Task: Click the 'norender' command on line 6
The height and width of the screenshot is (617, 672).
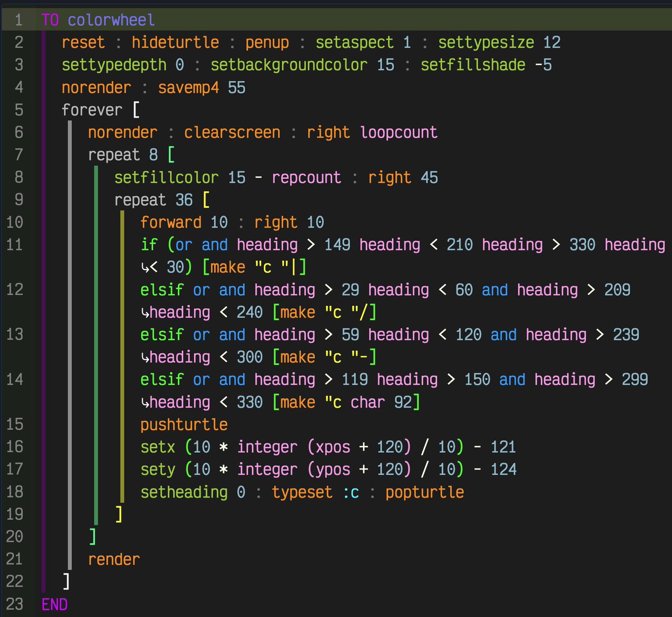Action: 123,132
